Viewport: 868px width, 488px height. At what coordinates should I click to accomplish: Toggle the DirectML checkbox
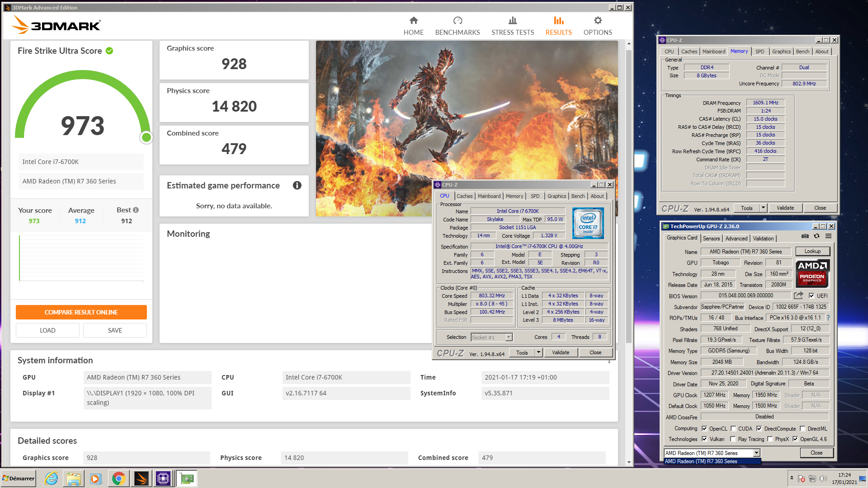click(802, 428)
